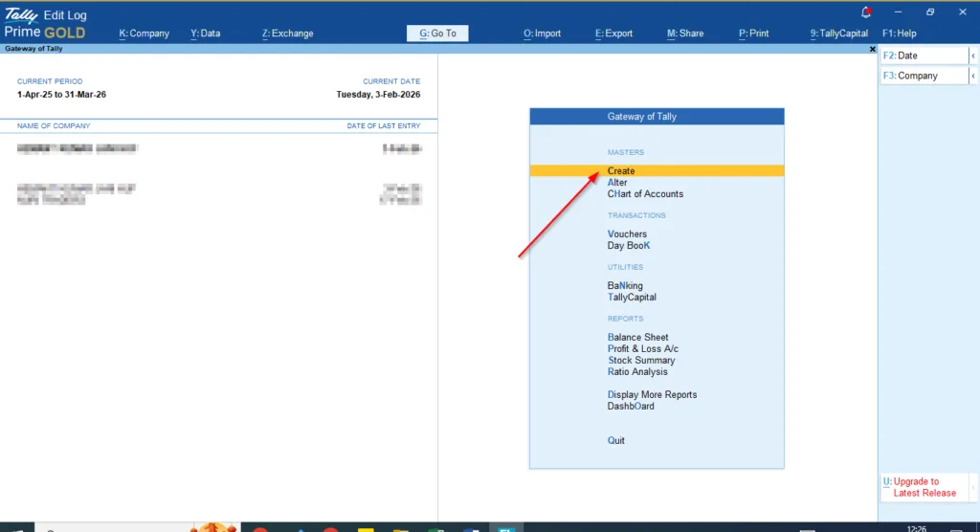Open TallyCapital in Utilities list

[x=632, y=297]
